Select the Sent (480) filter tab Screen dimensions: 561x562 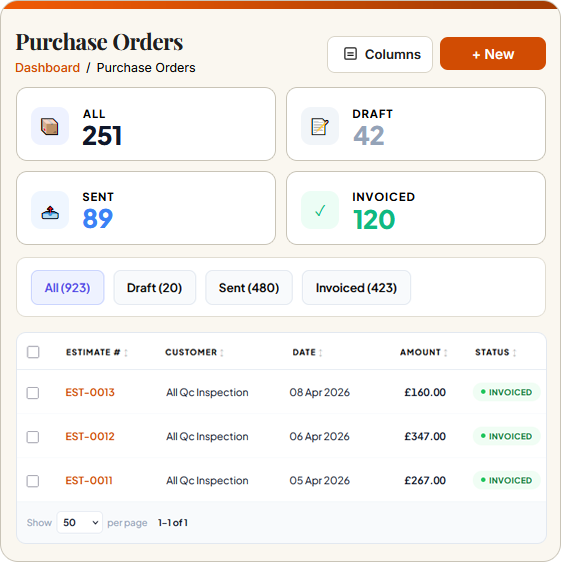(x=249, y=287)
